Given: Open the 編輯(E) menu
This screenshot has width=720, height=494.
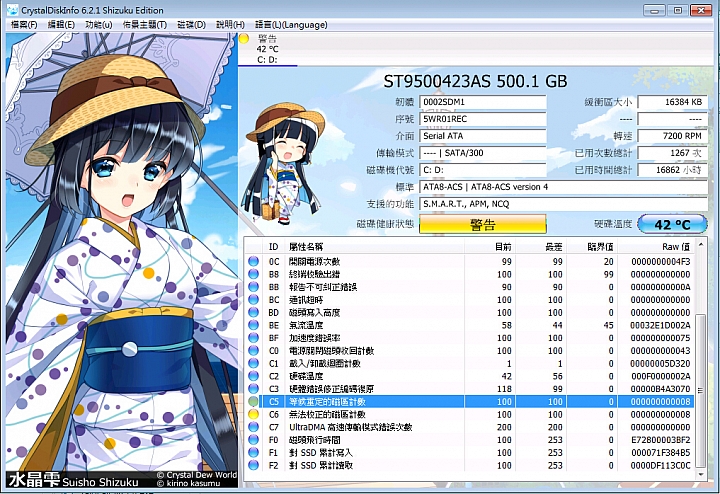Looking at the screenshot, I should (x=61, y=25).
